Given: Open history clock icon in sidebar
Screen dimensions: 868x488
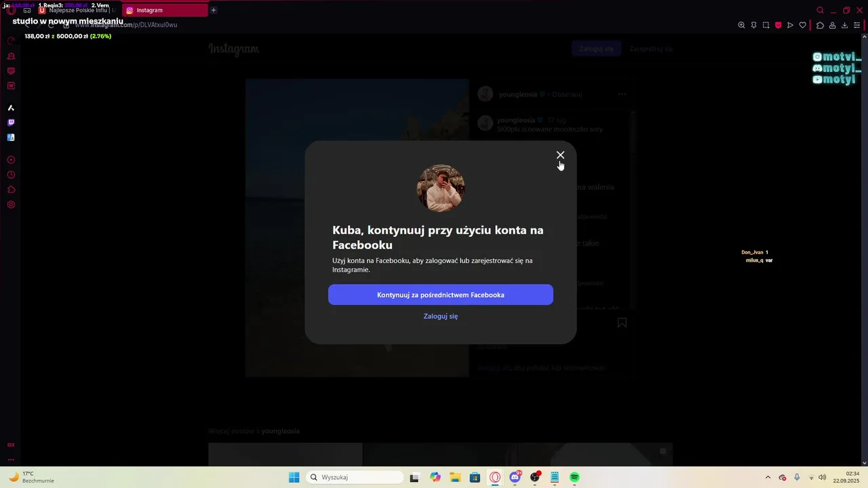Looking at the screenshot, I should click(x=11, y=175).
